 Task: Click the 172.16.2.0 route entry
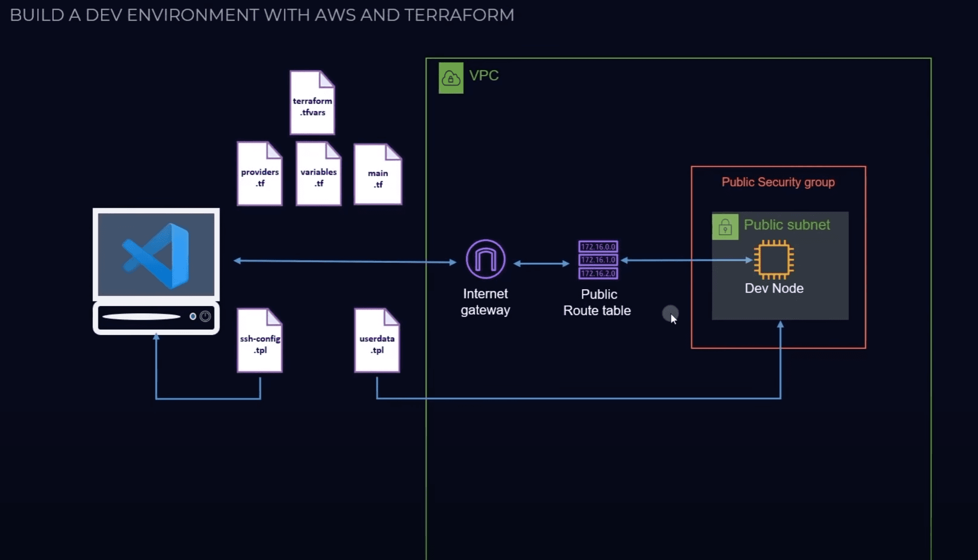coord(598,274)
